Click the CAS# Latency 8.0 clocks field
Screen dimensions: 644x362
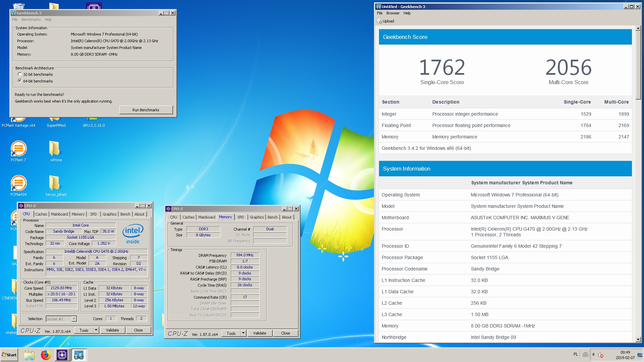(245, 267)
